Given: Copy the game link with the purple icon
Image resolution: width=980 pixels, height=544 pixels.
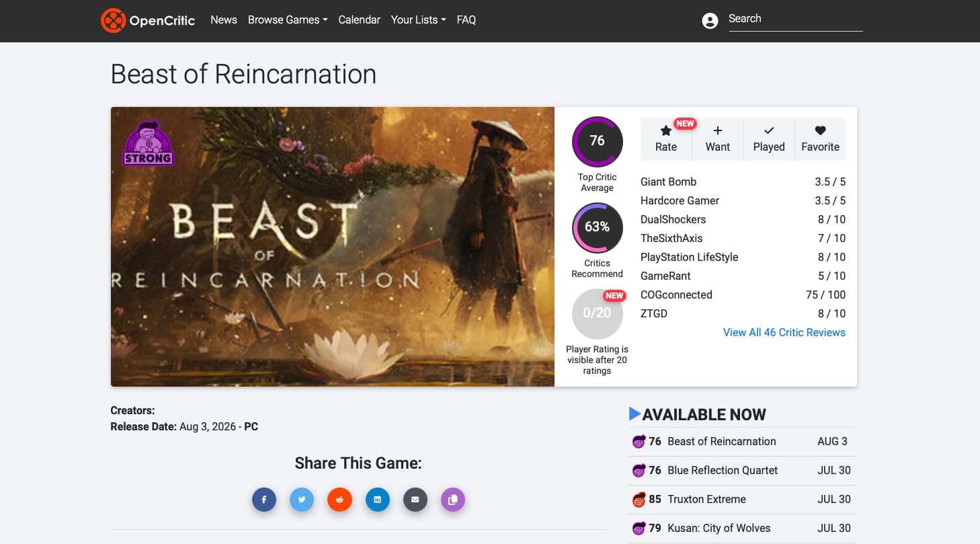Looking at the screenshot, I should (x=453, y=500).
